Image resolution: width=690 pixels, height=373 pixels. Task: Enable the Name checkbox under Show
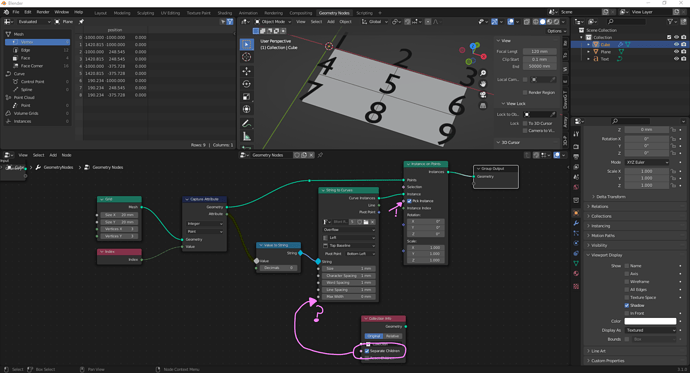click(627, 266)
